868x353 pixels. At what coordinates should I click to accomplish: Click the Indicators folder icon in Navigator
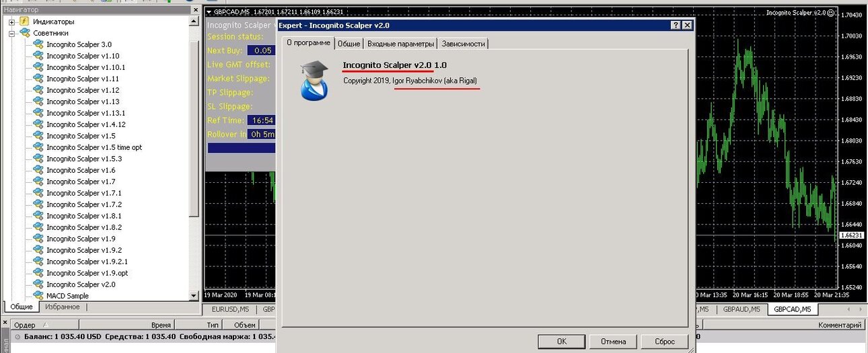[x=24, y=22]
